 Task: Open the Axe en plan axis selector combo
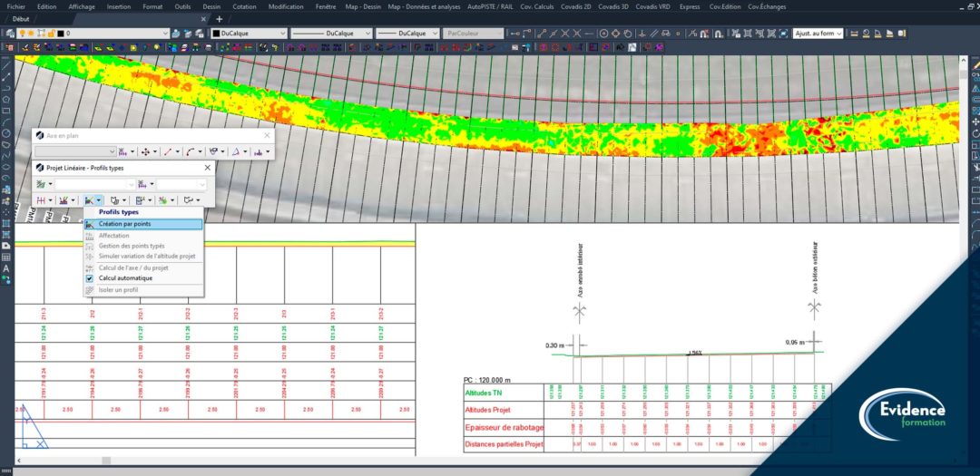pyautogui.click(x=75, y=151)
